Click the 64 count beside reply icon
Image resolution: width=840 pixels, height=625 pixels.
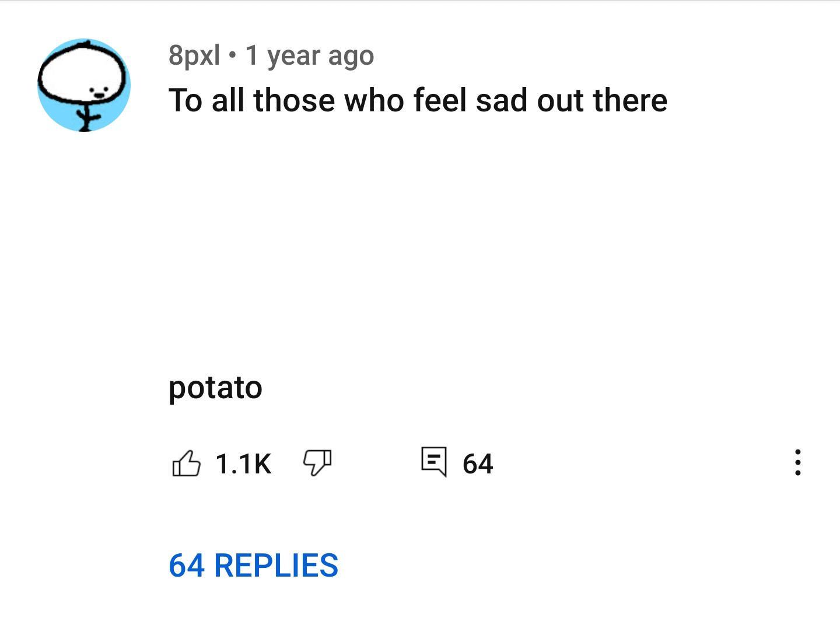pyautogui.click(x=478, y=464)
